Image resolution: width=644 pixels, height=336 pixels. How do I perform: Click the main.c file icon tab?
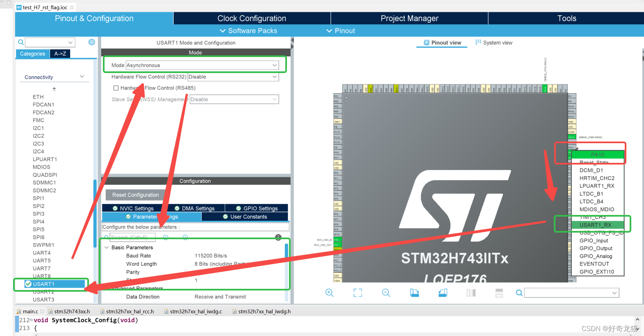click(19, 311)
